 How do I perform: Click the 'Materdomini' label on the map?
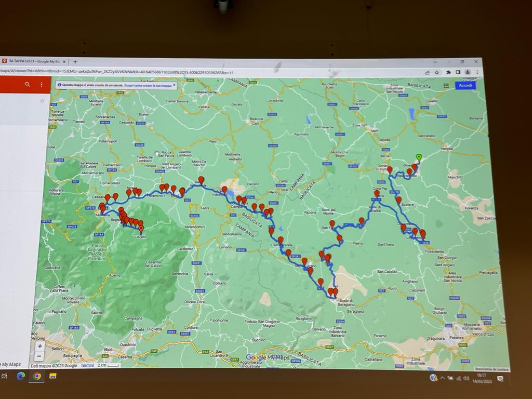coord(195,227)
